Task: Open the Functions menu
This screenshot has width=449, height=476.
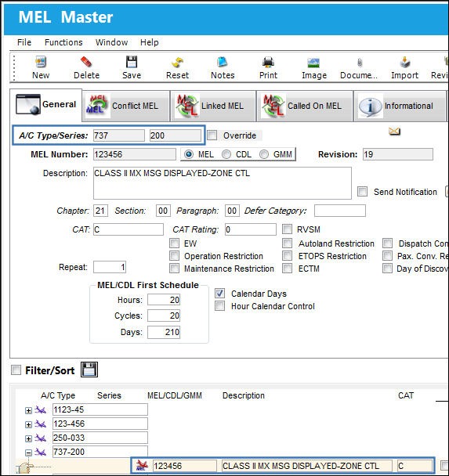Action: [63, 42]
